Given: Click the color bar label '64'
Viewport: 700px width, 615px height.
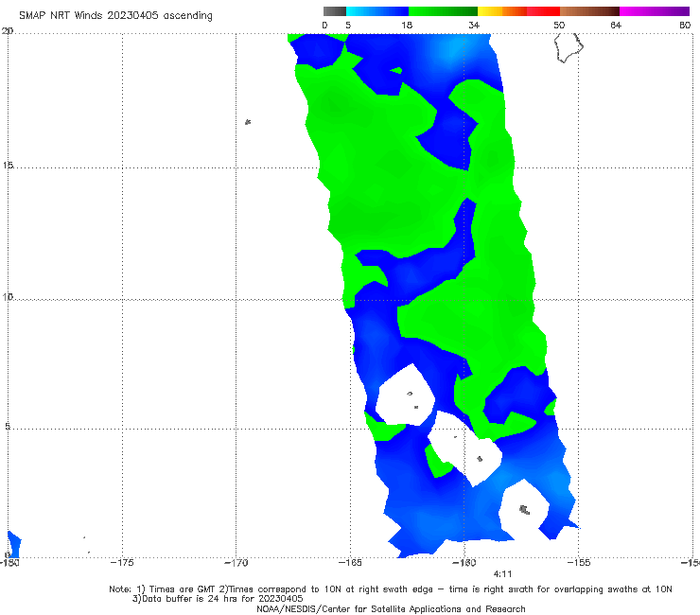Looking at the screenshot, I should click(x=616, y=25).
